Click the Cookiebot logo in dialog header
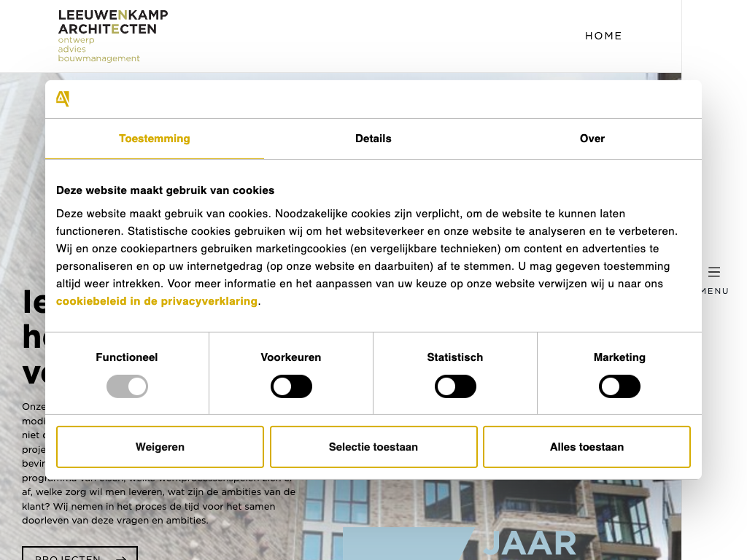The height and width of the screenshot is (560, 747). pyautogui.click(x=63, y=99)
